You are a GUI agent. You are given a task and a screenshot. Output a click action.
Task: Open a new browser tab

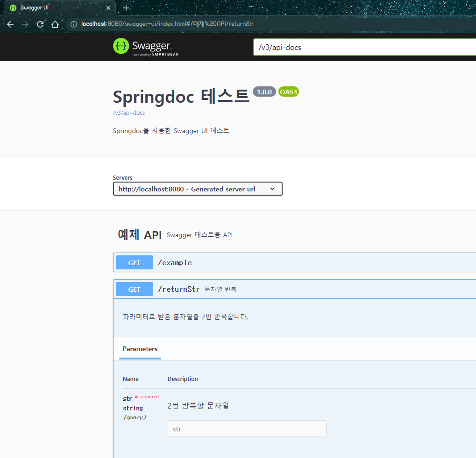coord(126,8)
